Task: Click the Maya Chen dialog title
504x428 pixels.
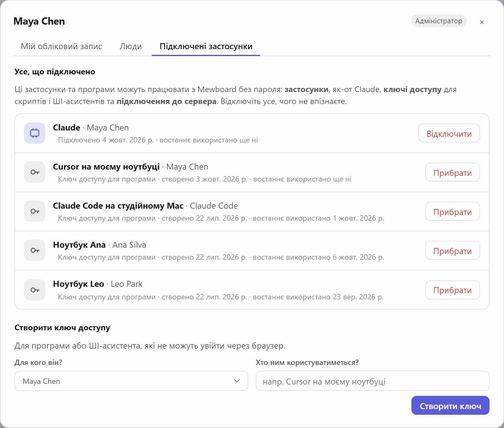Action: click(x=39, y=21)
